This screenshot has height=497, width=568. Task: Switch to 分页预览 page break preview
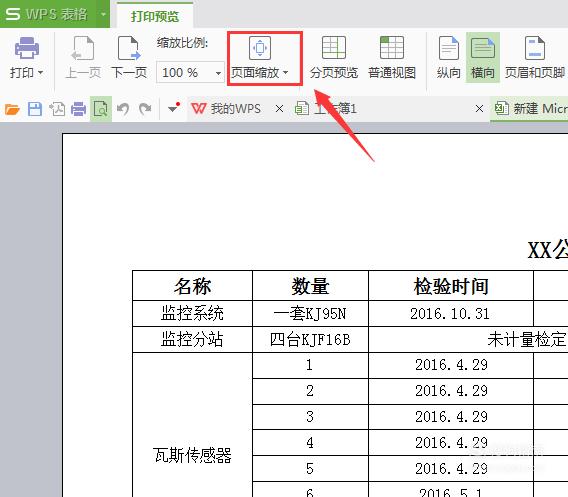(x=334, y=58)
